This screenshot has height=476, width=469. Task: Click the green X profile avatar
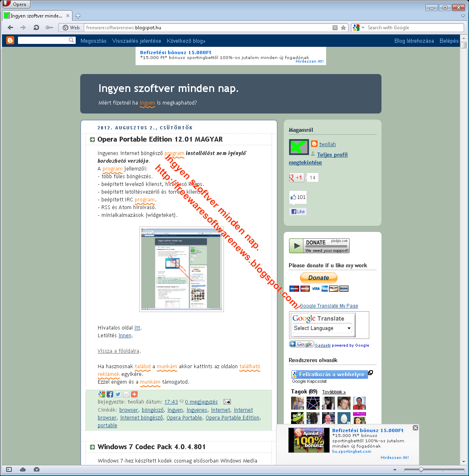point(299,147)
